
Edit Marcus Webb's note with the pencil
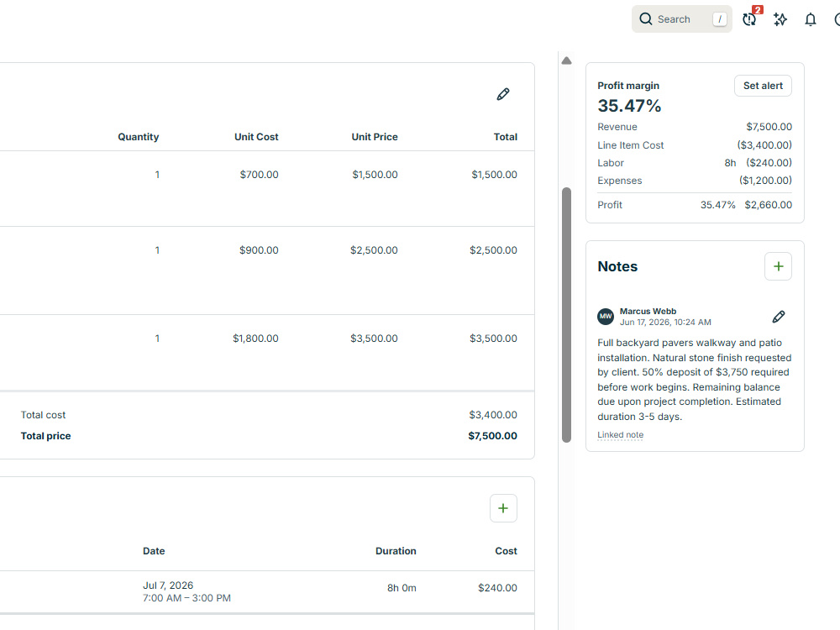(779, 317)
